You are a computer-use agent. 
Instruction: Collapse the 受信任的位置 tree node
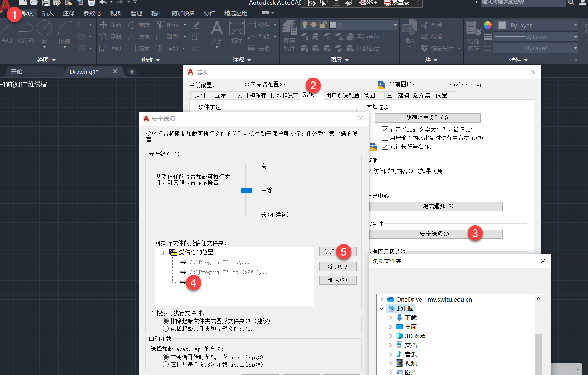tap(162, 253)
